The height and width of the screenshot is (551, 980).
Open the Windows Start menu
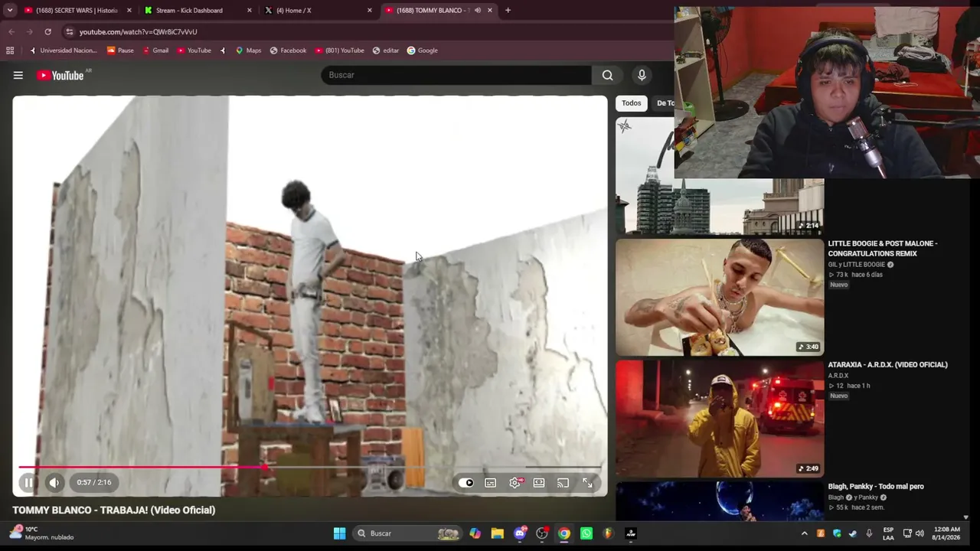pyautogui.click(x=340, y=533)
